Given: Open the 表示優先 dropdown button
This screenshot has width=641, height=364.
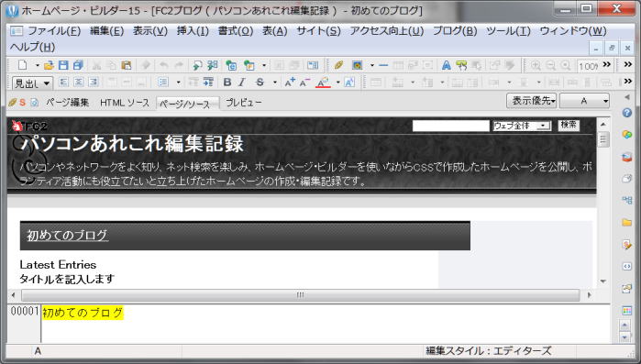Looking at the screenshot, I should [532, 101].
